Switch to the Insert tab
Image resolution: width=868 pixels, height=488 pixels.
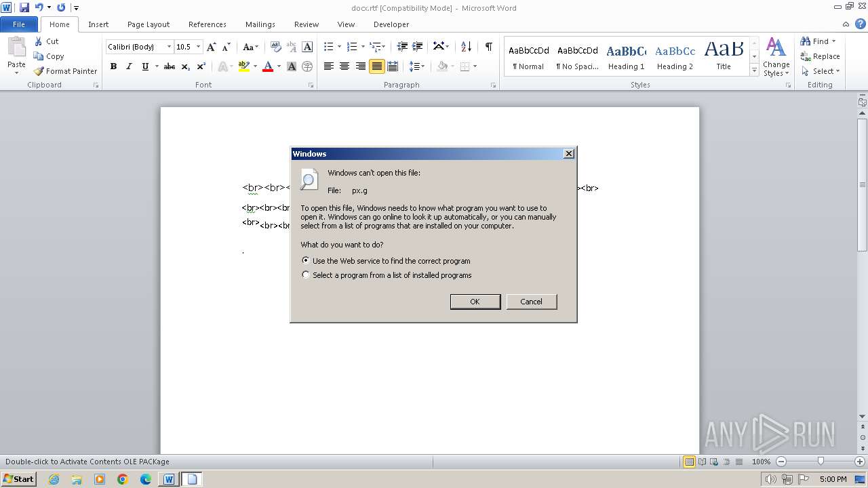[98, 24]
